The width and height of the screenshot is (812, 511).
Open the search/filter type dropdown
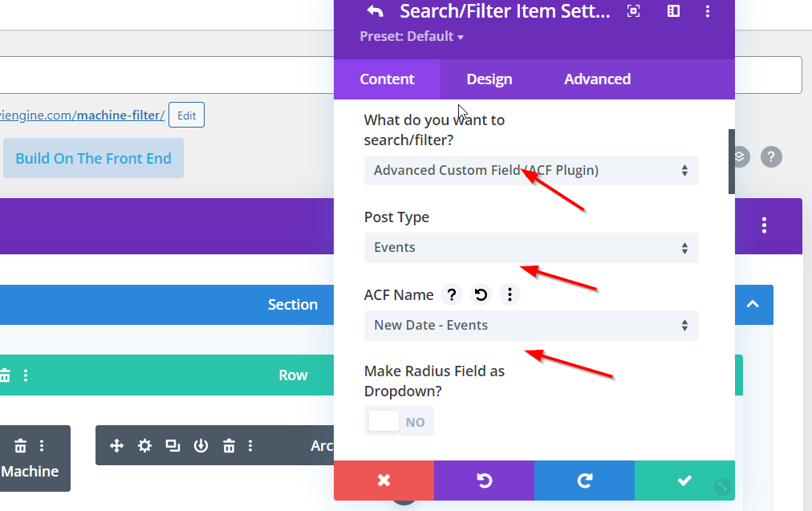click(x=530, y=170)
